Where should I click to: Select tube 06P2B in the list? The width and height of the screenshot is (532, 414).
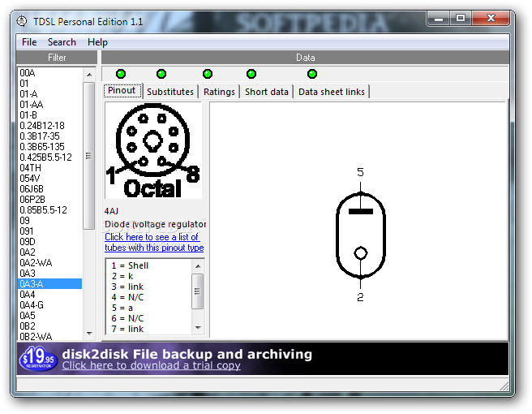50,200
